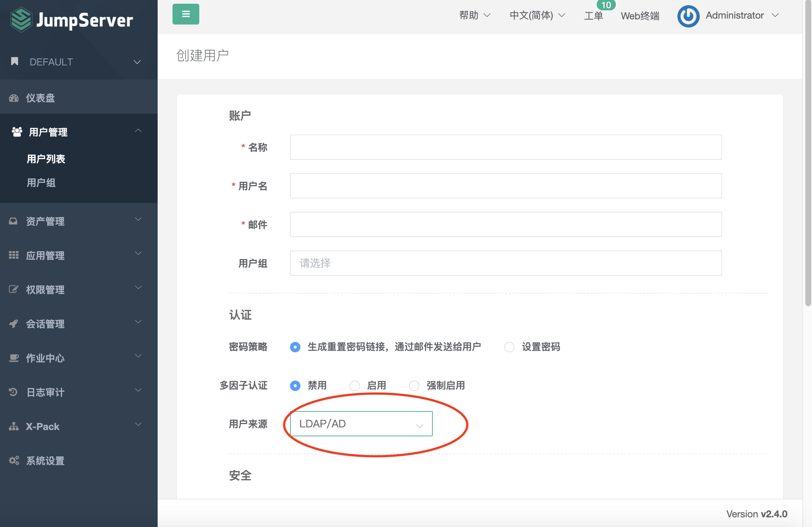The height and width of the screenshot is (527, 812).
Task: Open the 用户组 select dropdown
Action: coord(506,263)
